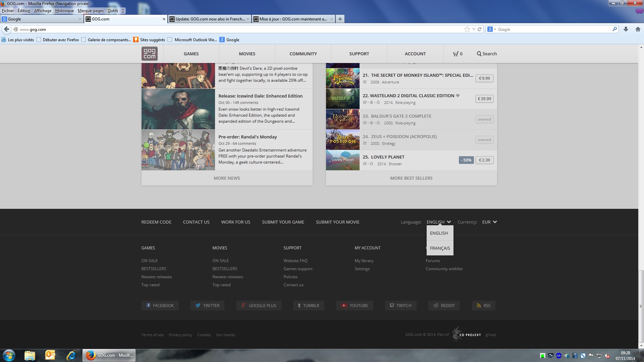Select FRANÇAIS in the language list
The image size is (644, 362).
(440, 248)
